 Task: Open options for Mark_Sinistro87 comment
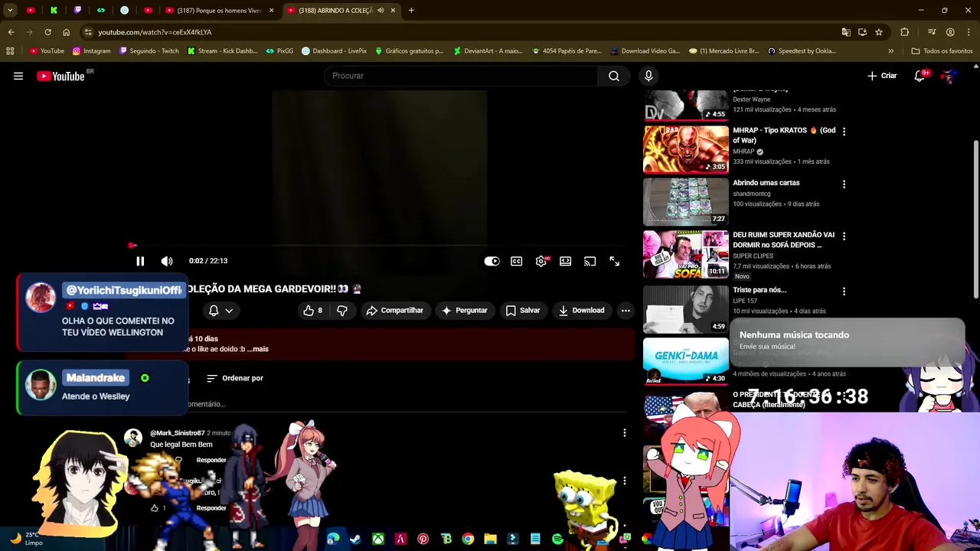624,433
